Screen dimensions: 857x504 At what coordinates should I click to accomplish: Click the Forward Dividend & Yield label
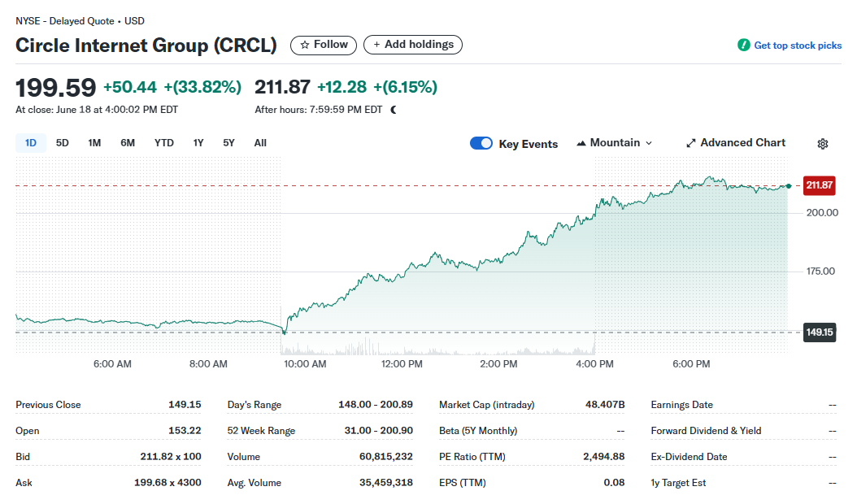(x=706, y=431)
